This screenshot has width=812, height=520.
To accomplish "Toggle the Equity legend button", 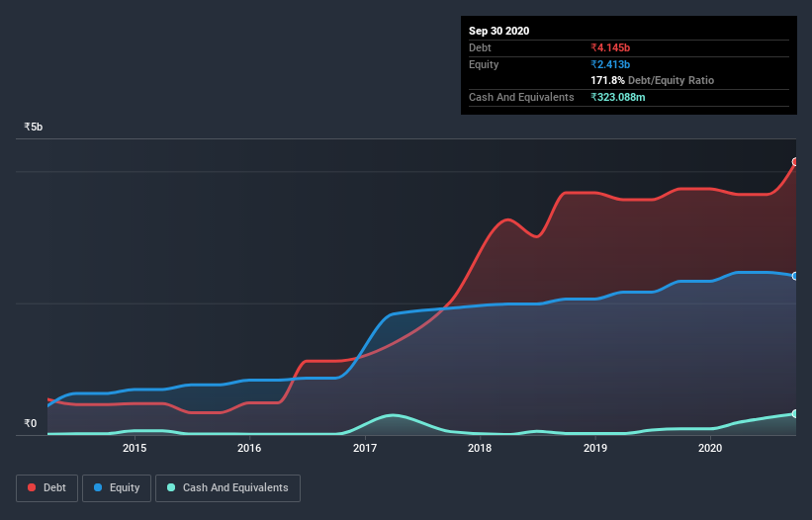I will pos(117,488).
